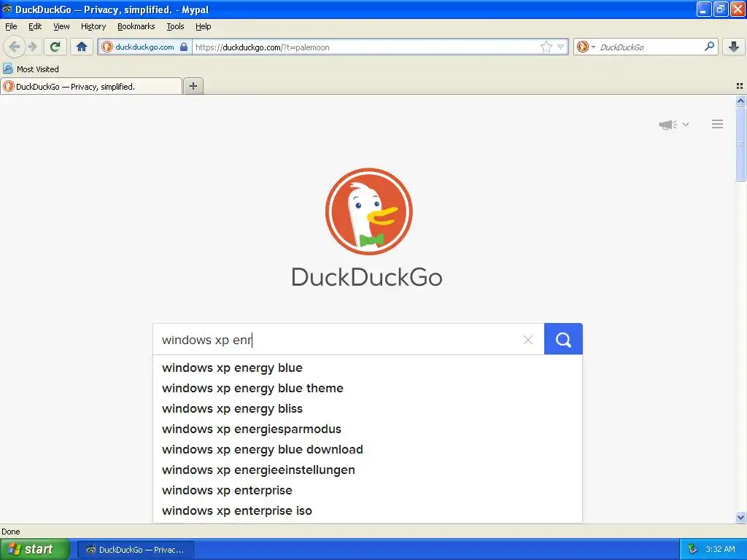Screen dimensions: 747x560
Task: Open the megaphone announcements dropdown
Action: pos(673,124)
